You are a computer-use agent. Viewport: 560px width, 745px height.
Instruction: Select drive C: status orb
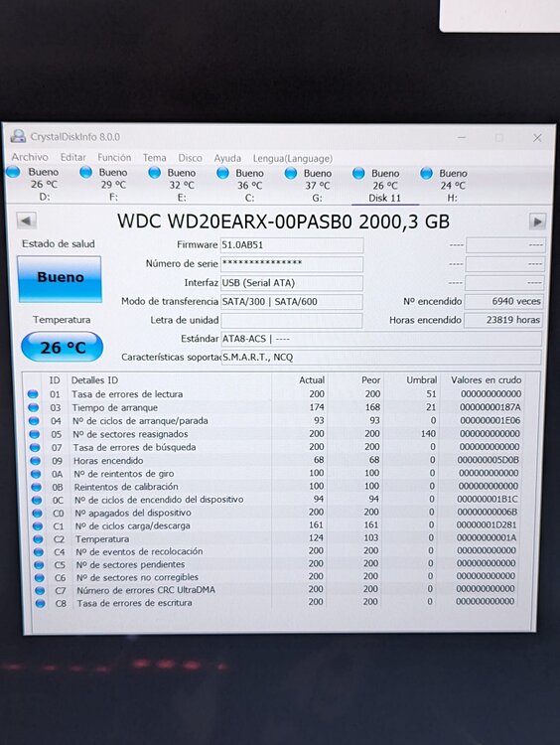tap(222, 173)
